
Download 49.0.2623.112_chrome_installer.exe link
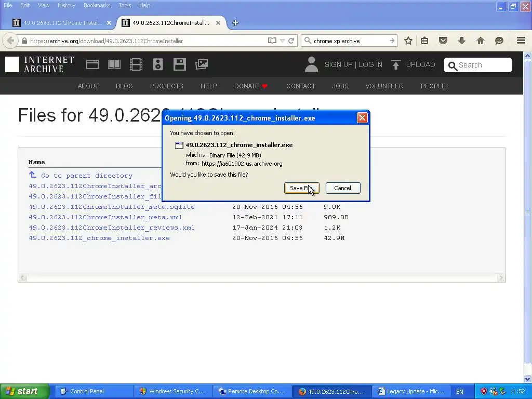pos(99,238)
